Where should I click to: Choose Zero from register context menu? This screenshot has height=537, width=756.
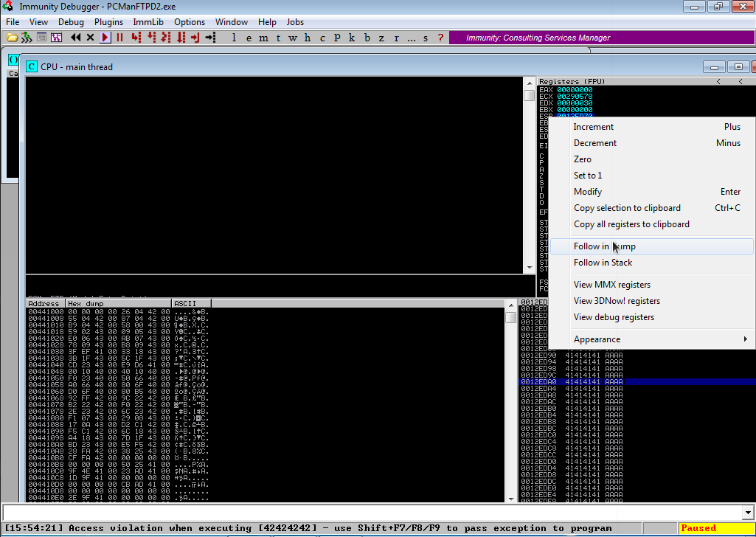651,159
